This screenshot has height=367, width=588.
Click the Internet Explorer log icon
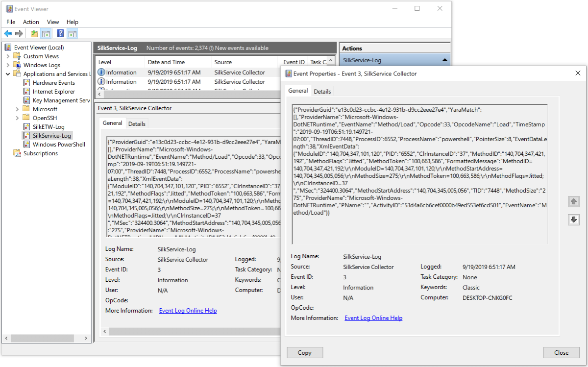[x=27, y=92]
